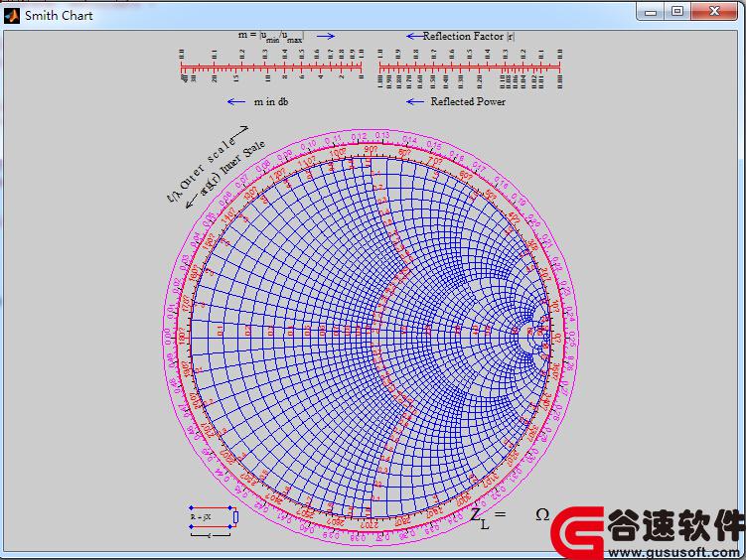The height and width of the screenshot is (560, 746).
Task: Click the blue left arrow before Reflection Factor
Action: click(414, 36)
